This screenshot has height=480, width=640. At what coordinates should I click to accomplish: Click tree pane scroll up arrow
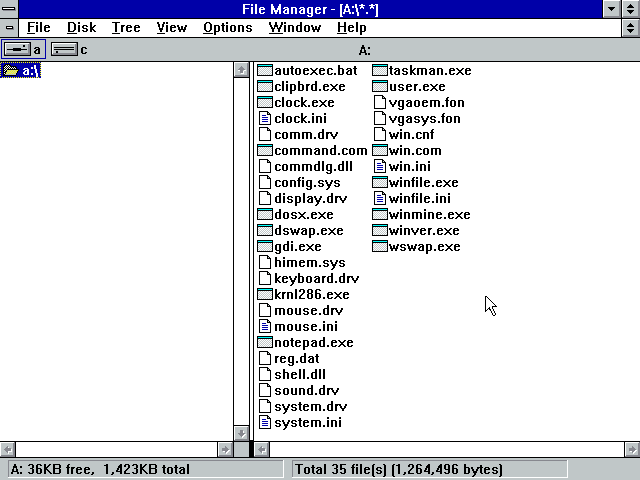point(241,70)
